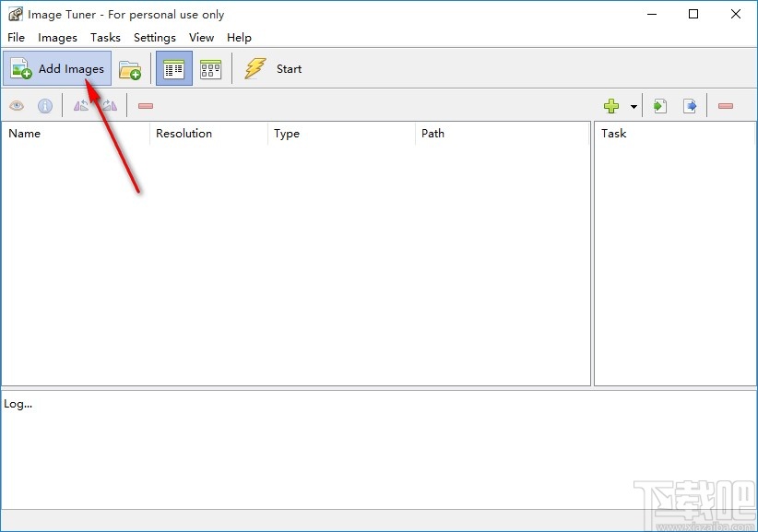
Task: Click the Add Images button
Action: [57, 68]
